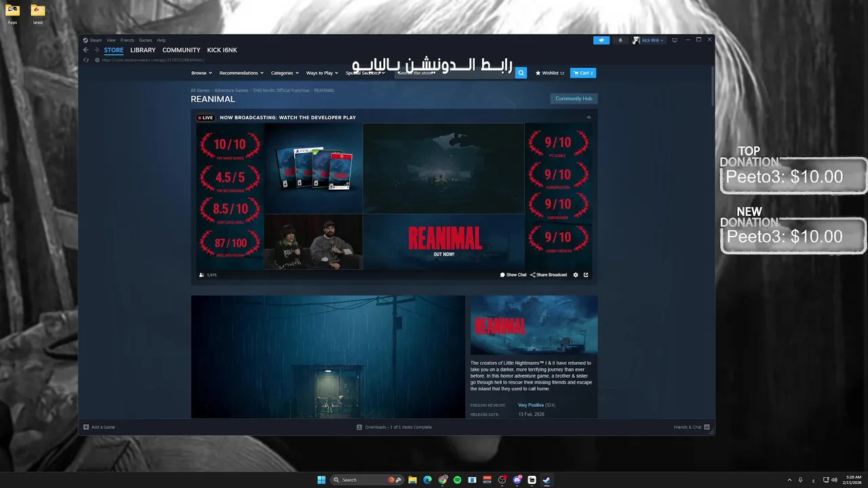Screen dimensions: 868x488
Task: Open the Steam menu
Action: pos(96,40)
